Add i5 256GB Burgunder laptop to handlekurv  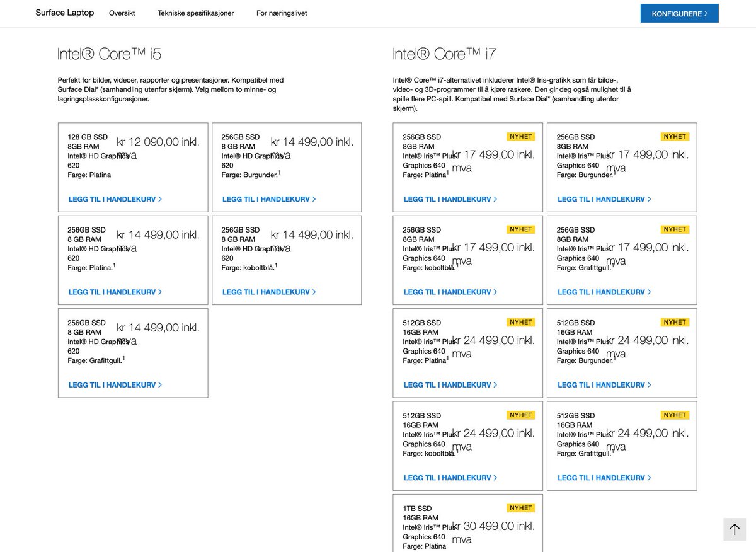tap(269, 199)
